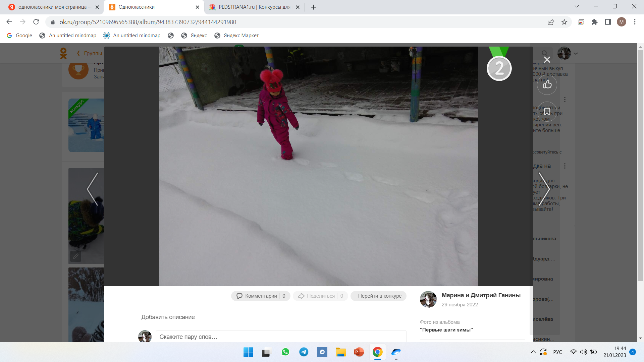Switch РУС keyboard language indicator
Screen dimensions: 644x362
tap(557, 352)
